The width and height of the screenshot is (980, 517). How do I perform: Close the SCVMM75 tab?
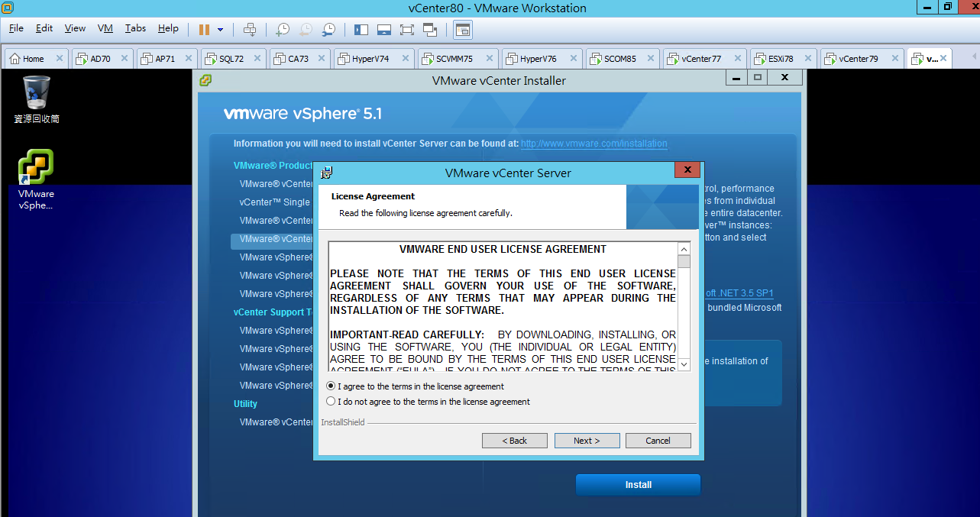(490, 58)
